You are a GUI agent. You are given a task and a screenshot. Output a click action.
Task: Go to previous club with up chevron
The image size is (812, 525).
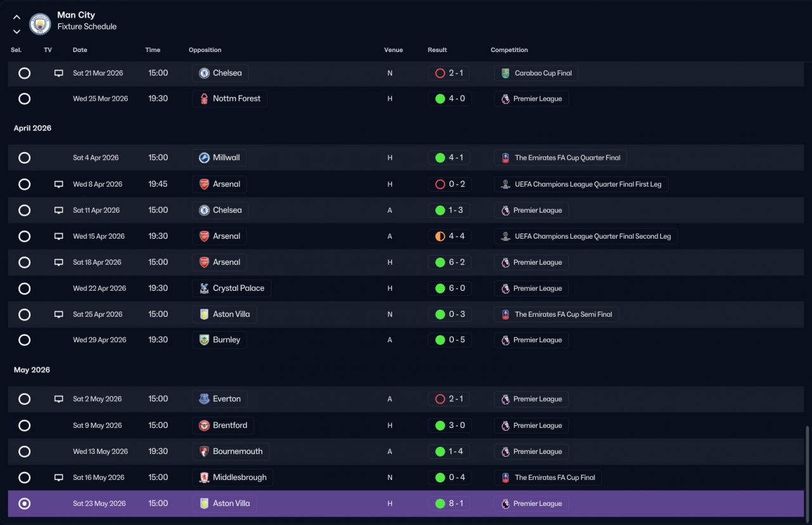point(16,17)
